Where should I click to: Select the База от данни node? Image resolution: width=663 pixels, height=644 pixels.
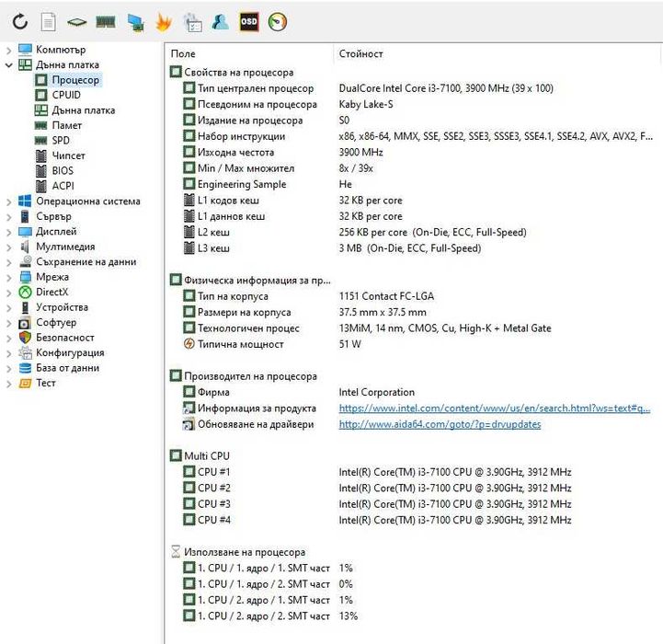(67, 368)
